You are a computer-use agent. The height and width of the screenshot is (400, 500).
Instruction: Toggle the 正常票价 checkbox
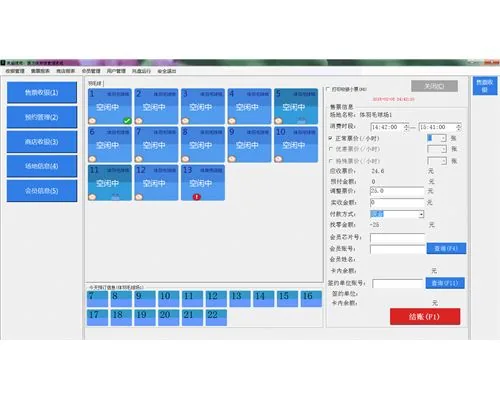click(x=330, y=138)
